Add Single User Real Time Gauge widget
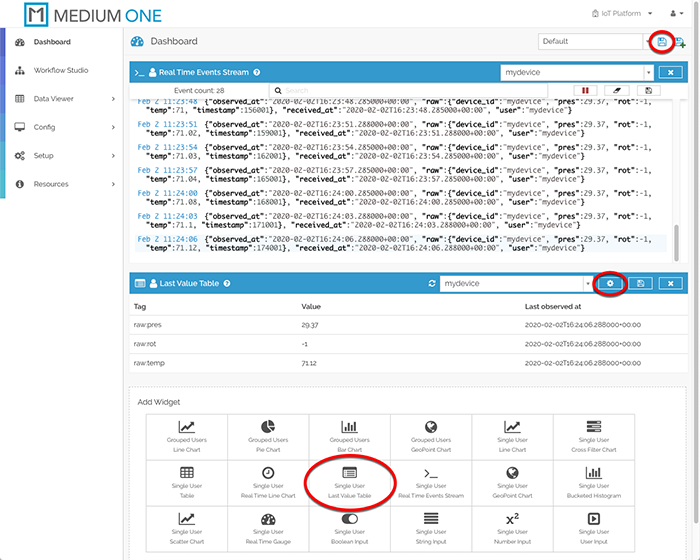This screenshot has width=700, height=560. tap(267, 525)
